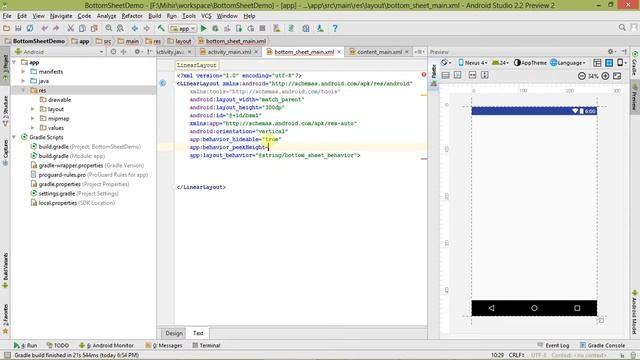640x360 pixels.
Task: Open the Refactor menu
Action: pyautogui.click(x=132, y=16)
